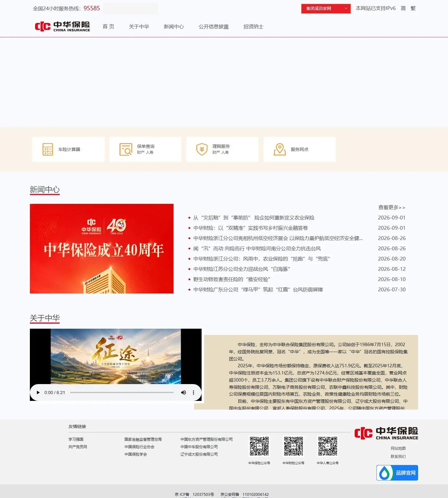Open 新闻中心 menu item

[174, 27]
